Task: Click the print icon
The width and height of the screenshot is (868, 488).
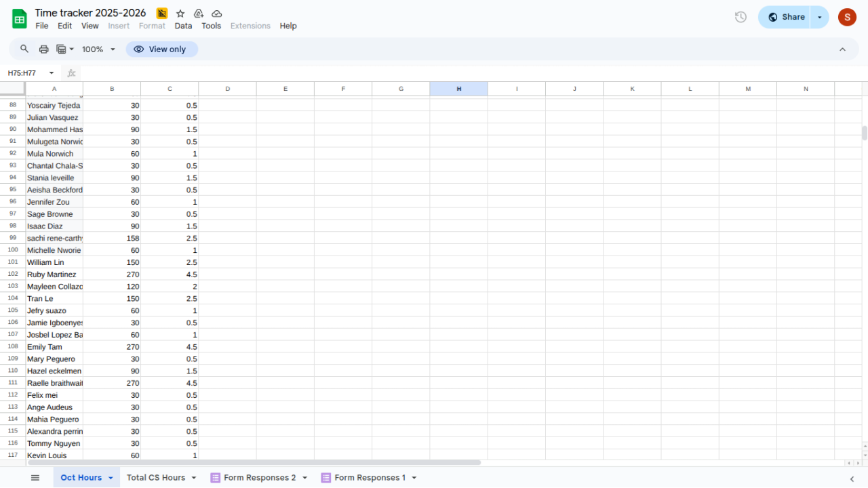Action: (44, 49)
